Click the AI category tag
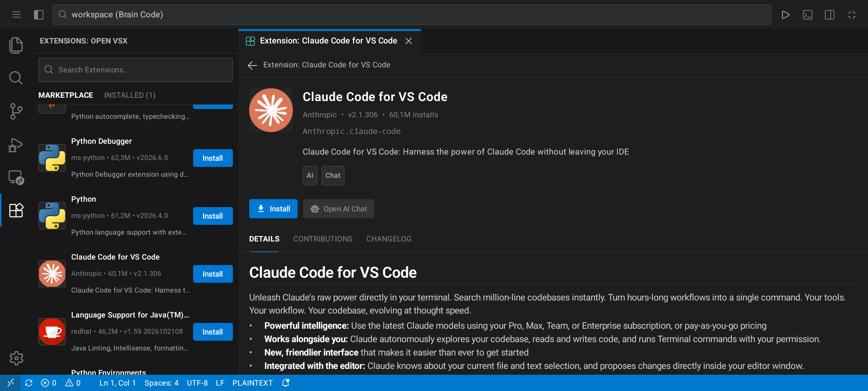Screen dimensions: 868x391 coord(310,176)
